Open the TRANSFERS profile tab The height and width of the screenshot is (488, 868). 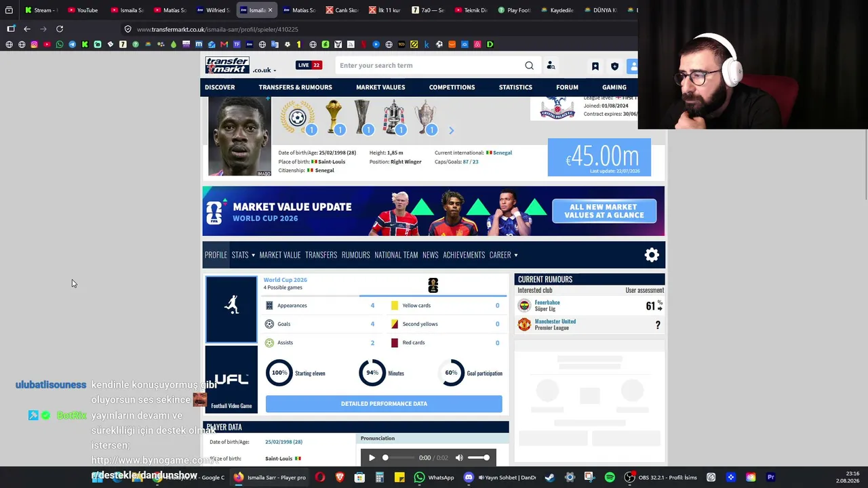(321, 255)
